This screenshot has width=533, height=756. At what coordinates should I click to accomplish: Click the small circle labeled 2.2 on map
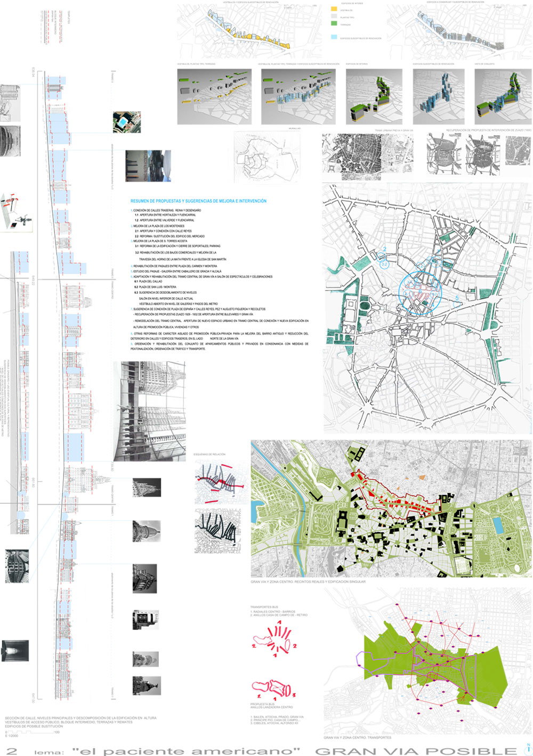pyautogui.click(x=384, y=263)
